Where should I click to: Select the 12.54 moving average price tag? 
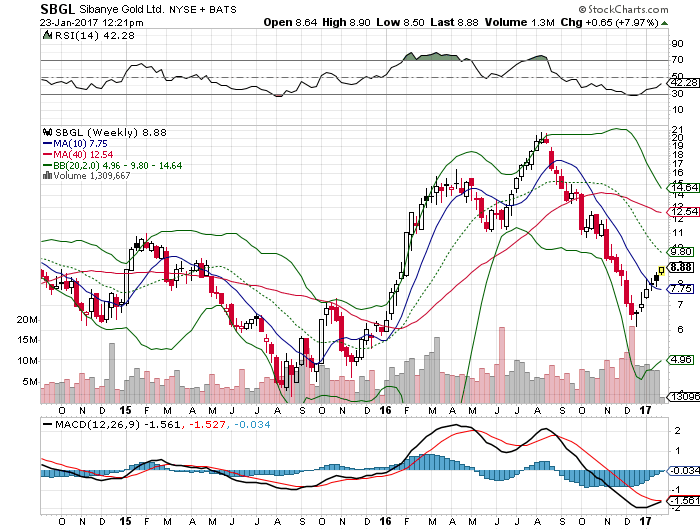[x=682, y=211]
